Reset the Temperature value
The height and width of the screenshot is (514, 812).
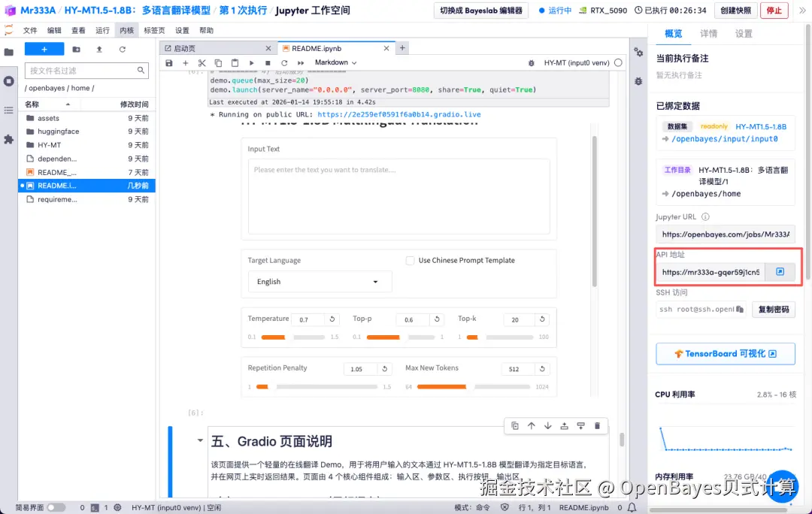332,319
